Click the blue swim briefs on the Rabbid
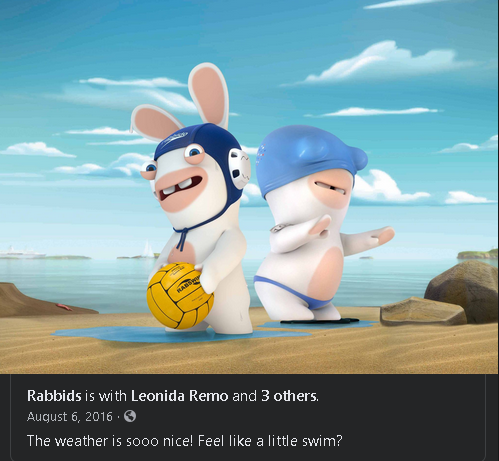 pyautogui.click(x=293, y=292)
